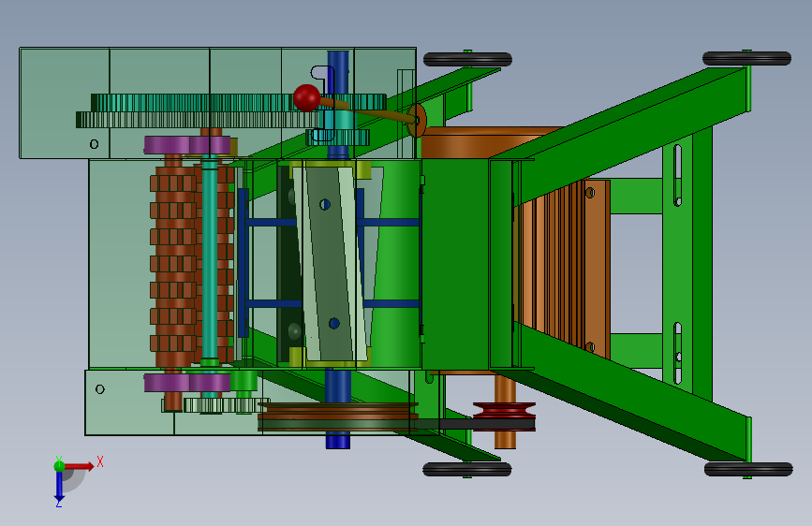Select the bottom-left black wheel

467,470
